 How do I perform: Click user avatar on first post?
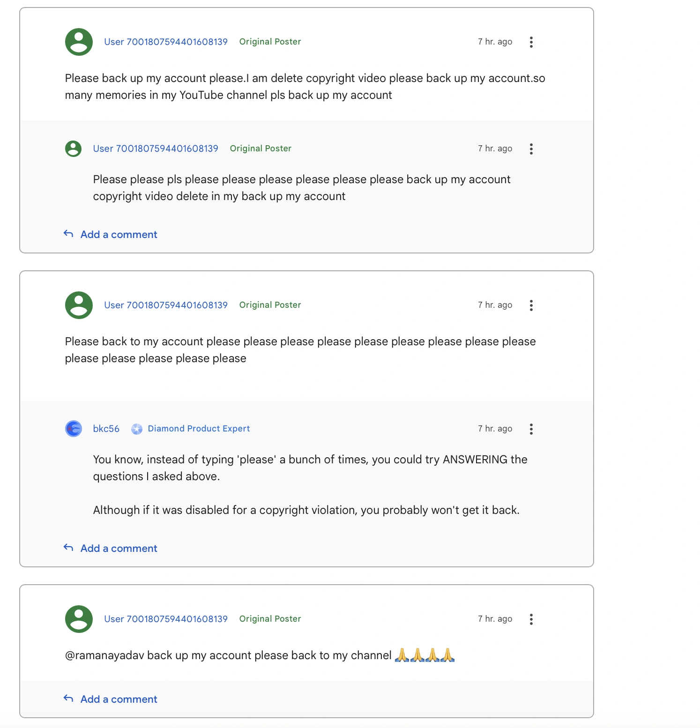pos(79,42)
